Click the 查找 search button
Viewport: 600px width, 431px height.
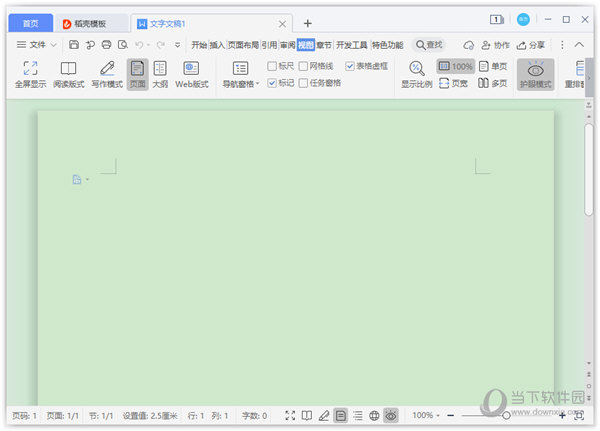(x=429, y=45)
